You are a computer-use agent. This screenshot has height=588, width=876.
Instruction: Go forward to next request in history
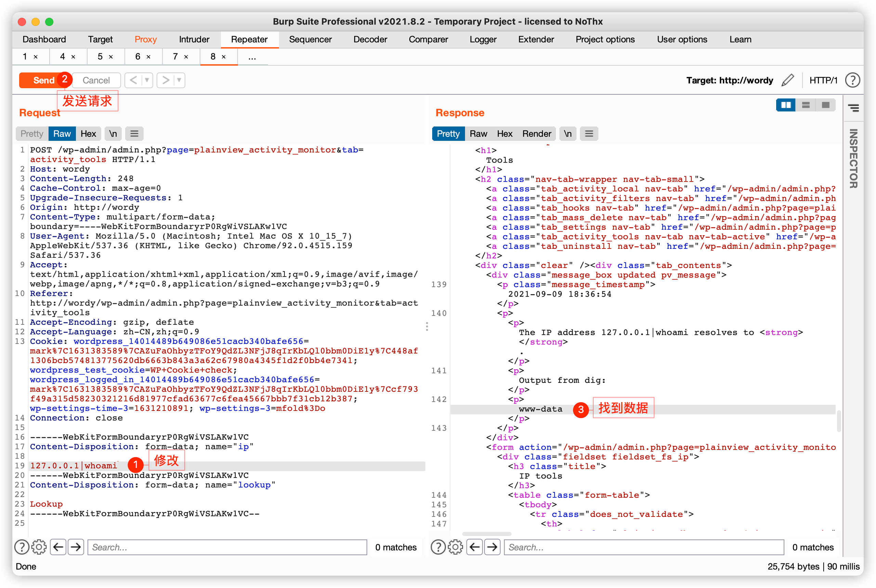pyautogui.click(x=165, y=80)
